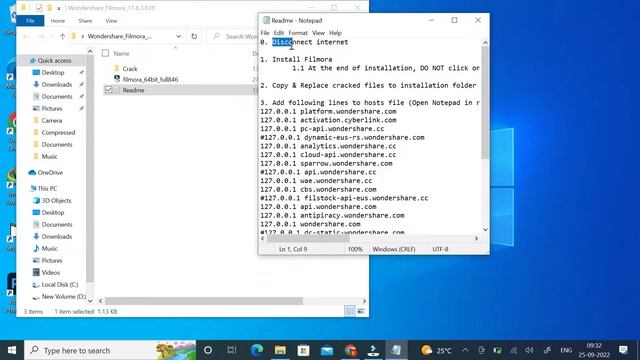Viewport: 640px width, 360px height.
Task: Open the View ribbon tab in Explorer
Action: pyautogui.click(x=111, y=20)
